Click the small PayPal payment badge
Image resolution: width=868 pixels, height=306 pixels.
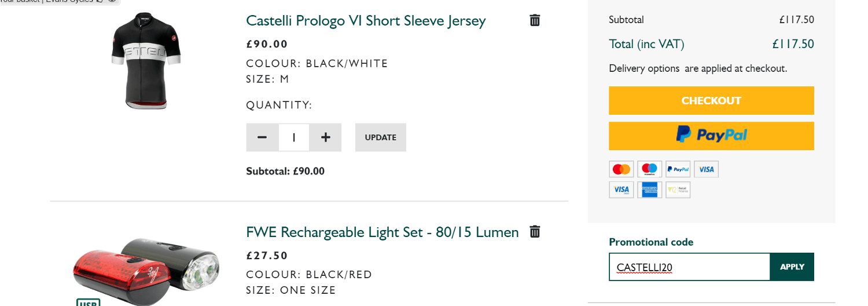coord(678,169)
